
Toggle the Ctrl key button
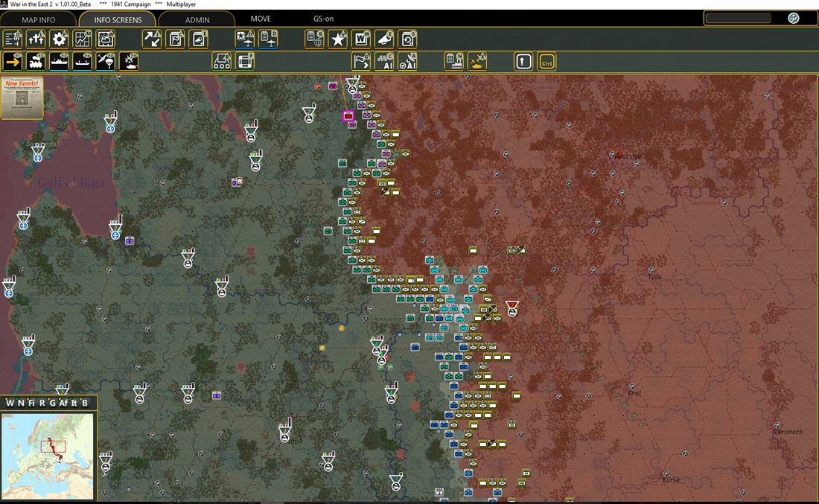point(547,62)
